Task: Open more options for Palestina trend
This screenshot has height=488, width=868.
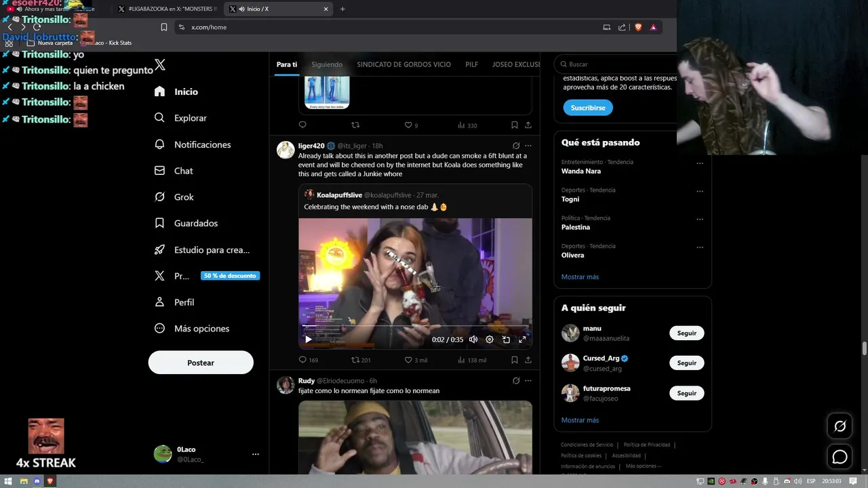Action: pyautogui.click(x=700, y=220)
